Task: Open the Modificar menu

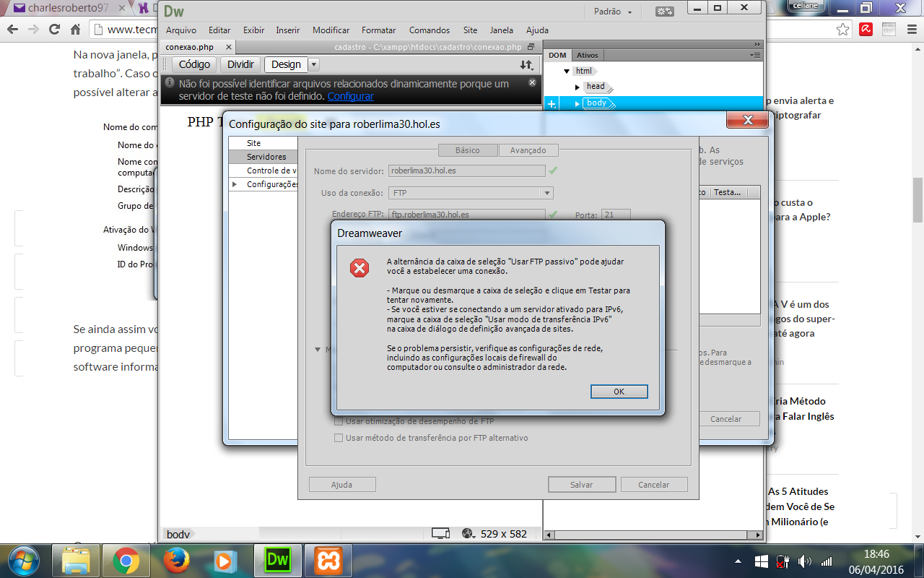Action: [331, 30]
